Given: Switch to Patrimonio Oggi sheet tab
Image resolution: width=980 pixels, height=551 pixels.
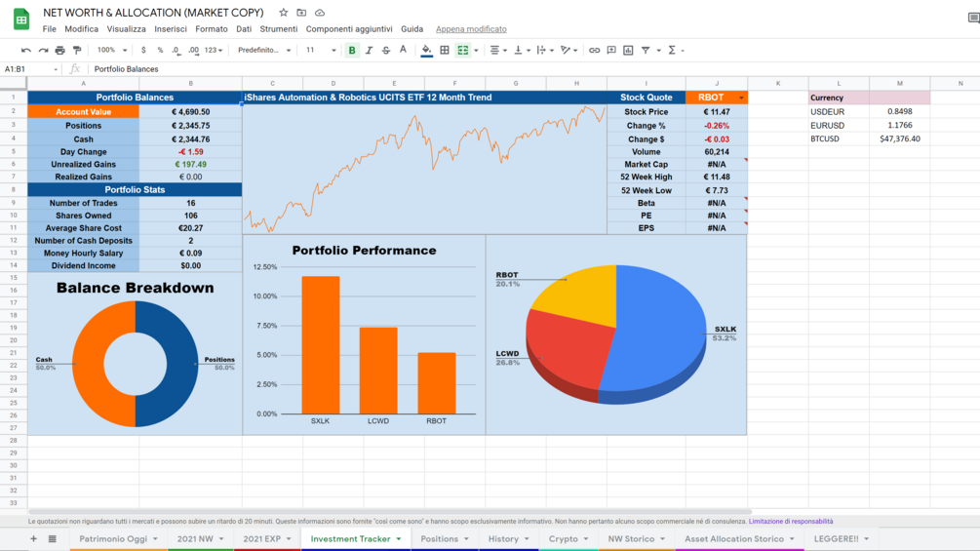Looking at the screenshot, I should 113,538.
